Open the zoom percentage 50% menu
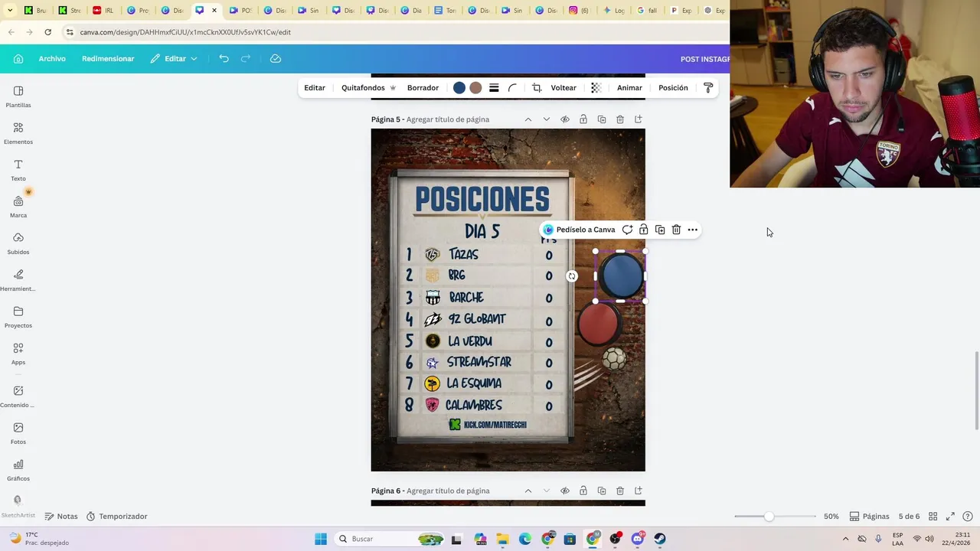 point(831,517)
